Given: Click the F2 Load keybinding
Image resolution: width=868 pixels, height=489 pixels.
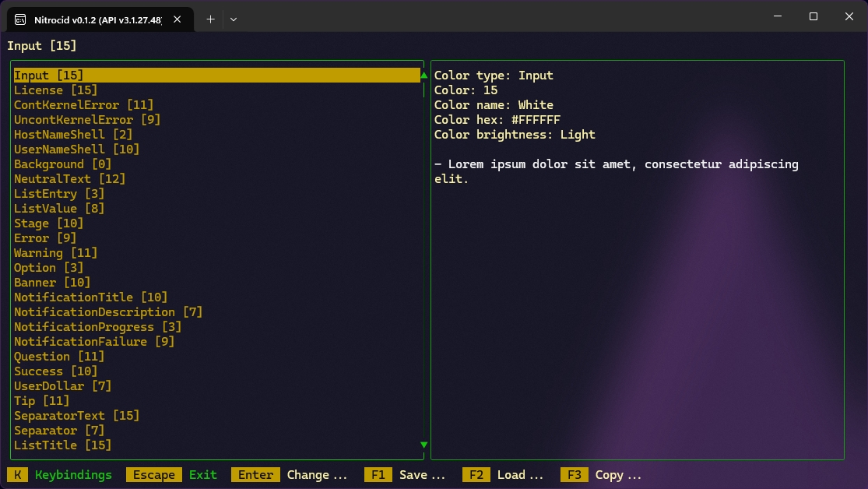Looking at the screenshot, I should click(503, 474).
